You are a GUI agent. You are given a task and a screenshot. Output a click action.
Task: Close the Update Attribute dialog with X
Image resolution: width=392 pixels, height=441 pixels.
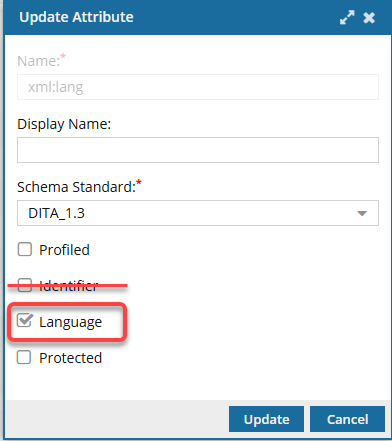coord(369,18)
